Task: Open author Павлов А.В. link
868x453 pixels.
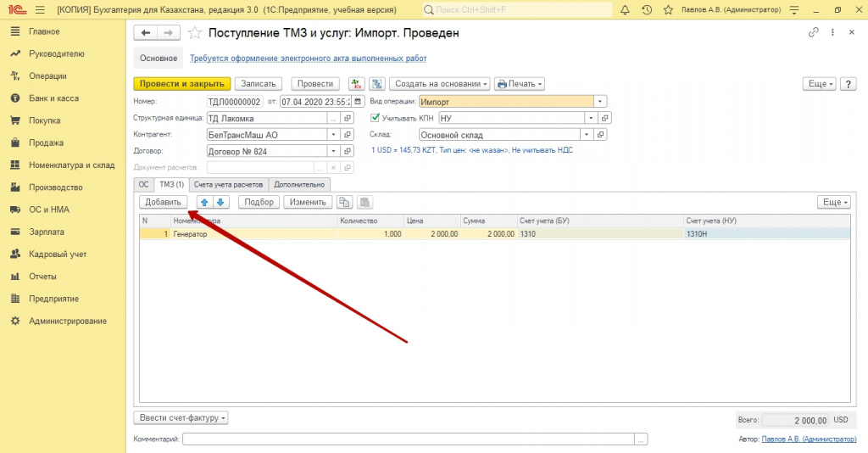Action: (x=809, y=439)
